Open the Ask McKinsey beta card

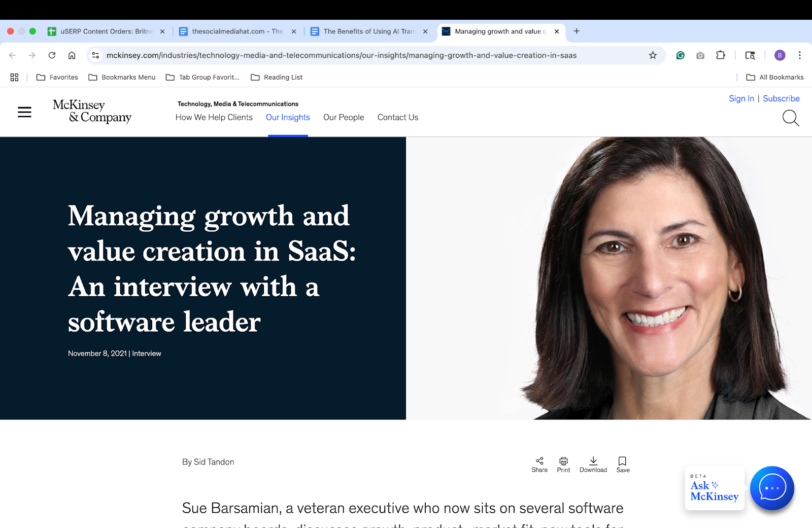715,488
